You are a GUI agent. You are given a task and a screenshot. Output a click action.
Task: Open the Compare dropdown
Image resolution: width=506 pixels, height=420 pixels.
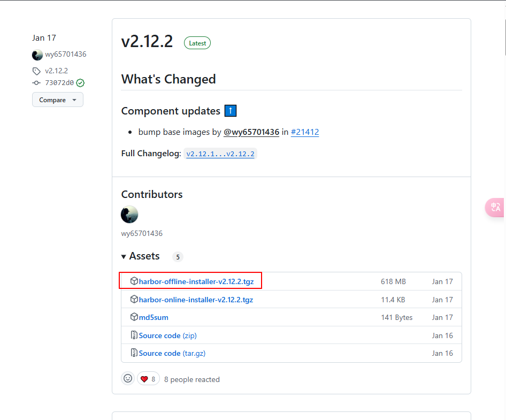click(58, 100)
